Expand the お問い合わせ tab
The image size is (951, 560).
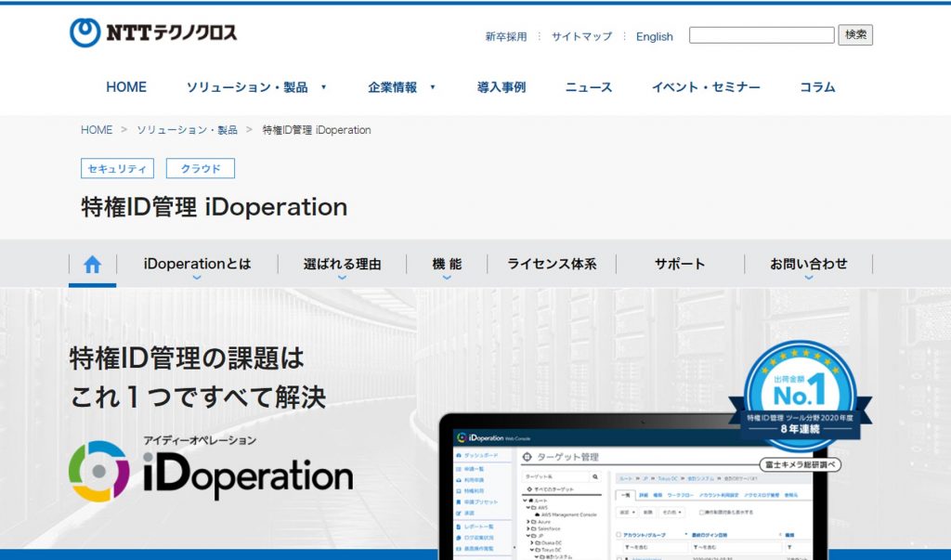pos(809,265)
